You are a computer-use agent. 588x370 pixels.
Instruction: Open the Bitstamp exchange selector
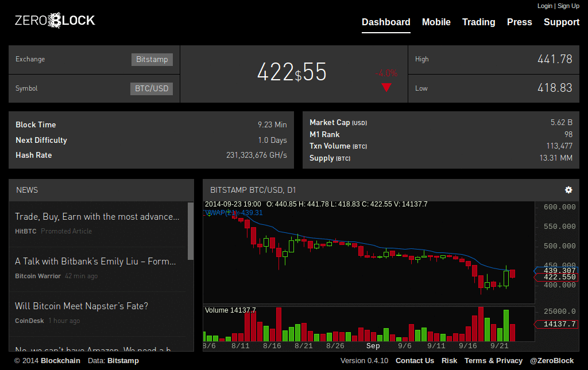tap(152, 60)
